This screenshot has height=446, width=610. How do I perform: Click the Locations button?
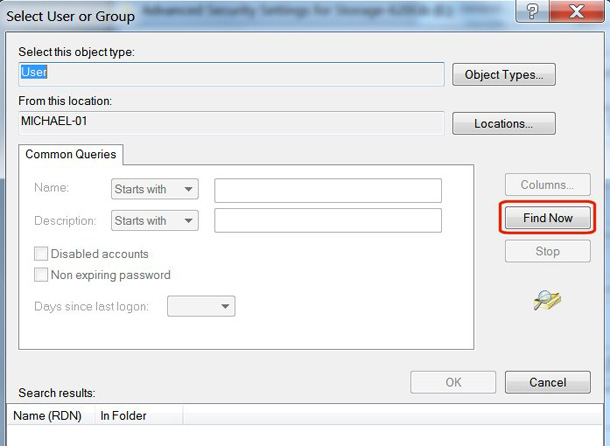pos(504,124)
